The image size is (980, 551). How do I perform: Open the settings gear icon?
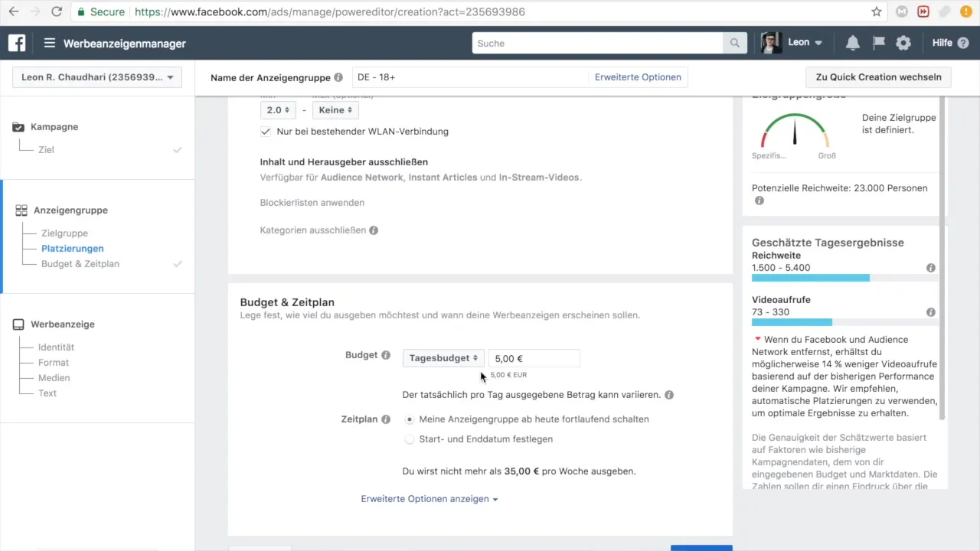click(x=903, y=44)
